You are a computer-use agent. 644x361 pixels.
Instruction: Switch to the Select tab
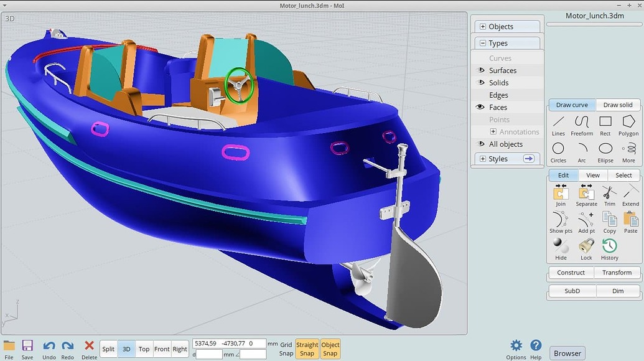coord(623,175)
